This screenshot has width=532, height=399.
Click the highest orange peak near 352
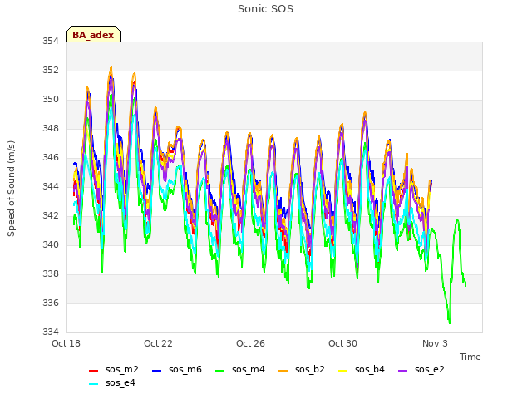coord(111,68)
